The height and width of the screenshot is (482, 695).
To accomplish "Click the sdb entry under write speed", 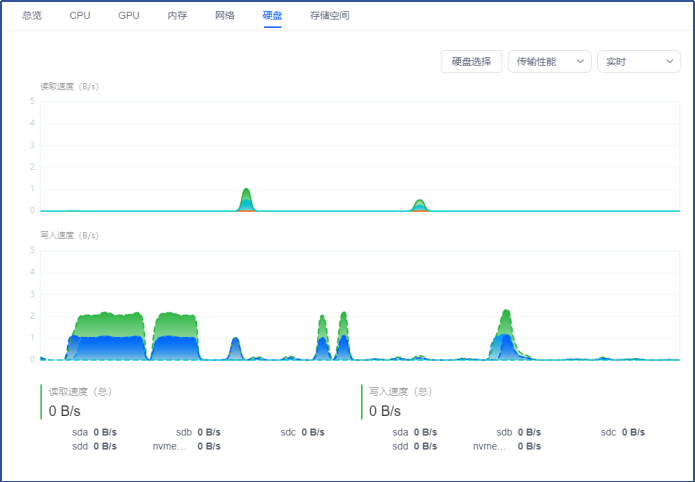I will point(519,432).
